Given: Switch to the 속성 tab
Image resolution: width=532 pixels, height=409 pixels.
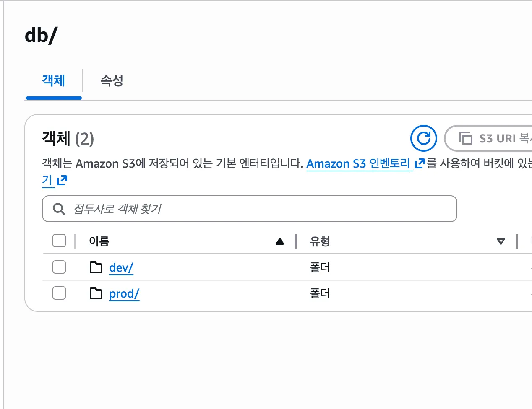Looking at the screenshot, I should 112,80.
